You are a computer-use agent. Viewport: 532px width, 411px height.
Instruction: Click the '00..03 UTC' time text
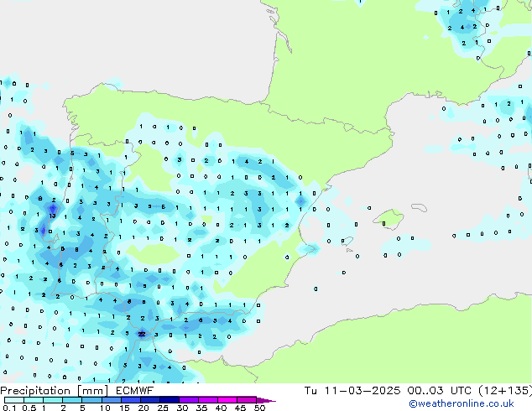439,391
